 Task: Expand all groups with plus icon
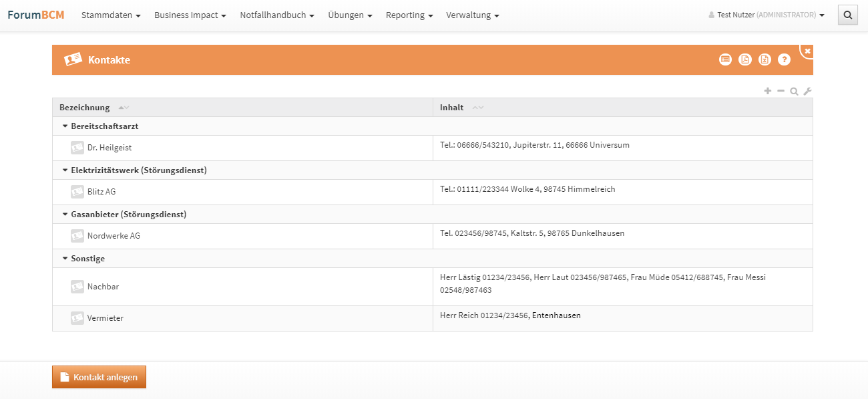(x=768, y=91)
